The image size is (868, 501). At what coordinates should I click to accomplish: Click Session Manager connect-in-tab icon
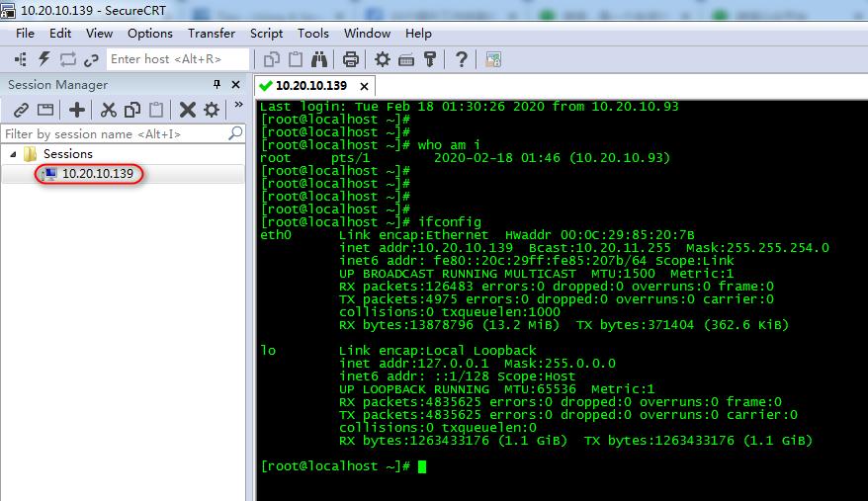[45, 110]
